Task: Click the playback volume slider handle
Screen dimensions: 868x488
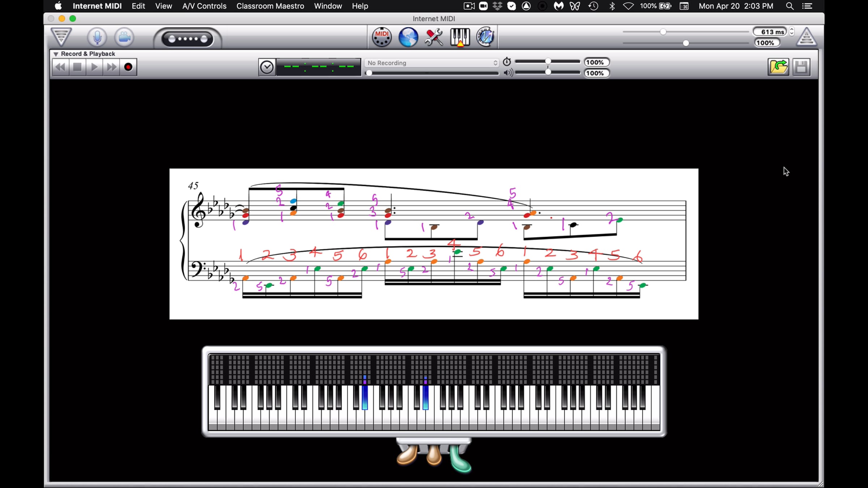Action: click(x=548, y=72)
